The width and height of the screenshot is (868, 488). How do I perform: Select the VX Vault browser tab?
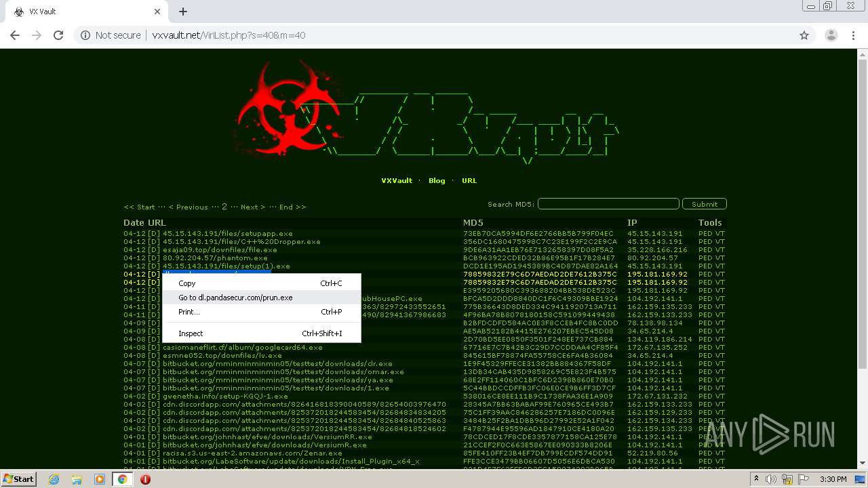click(87, 12)
